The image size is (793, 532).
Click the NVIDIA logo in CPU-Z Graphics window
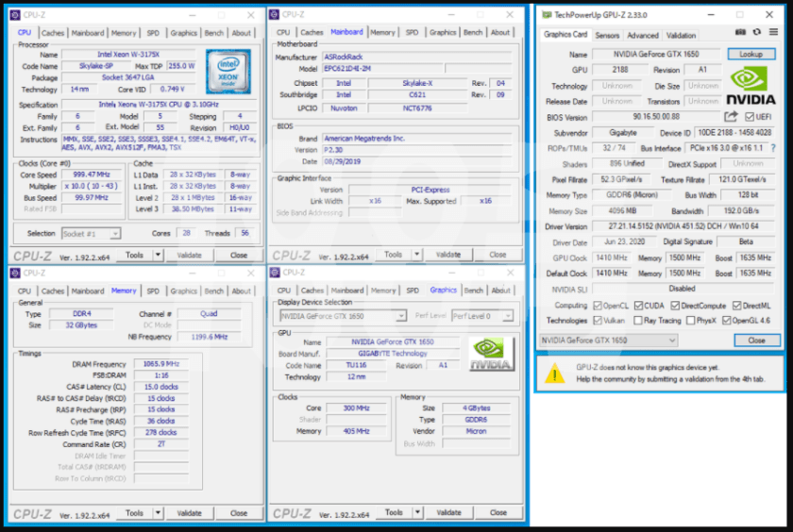pyautogui.click(x=491, y=354)
